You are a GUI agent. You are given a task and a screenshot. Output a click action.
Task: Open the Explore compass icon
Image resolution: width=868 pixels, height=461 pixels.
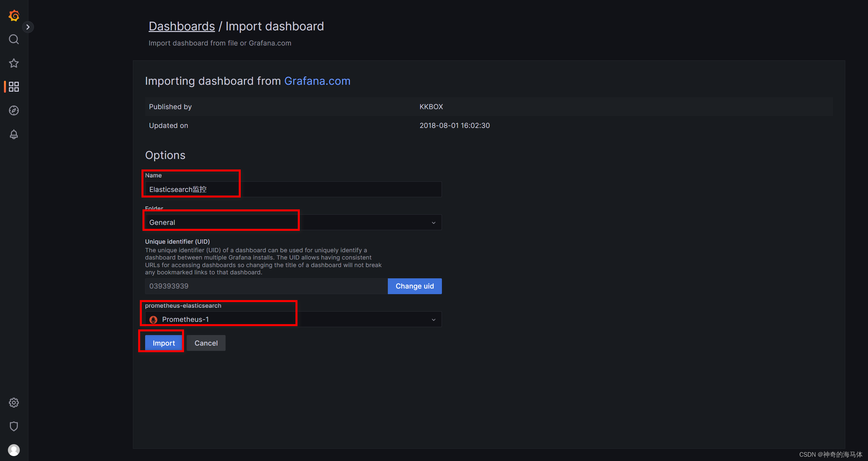click(x=14, y=110)
